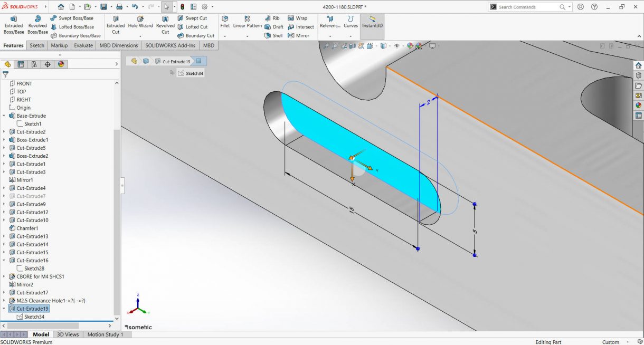Click the Save icon
The width and height of the screenshot is (644, 345).
click(x=103, y=7)
